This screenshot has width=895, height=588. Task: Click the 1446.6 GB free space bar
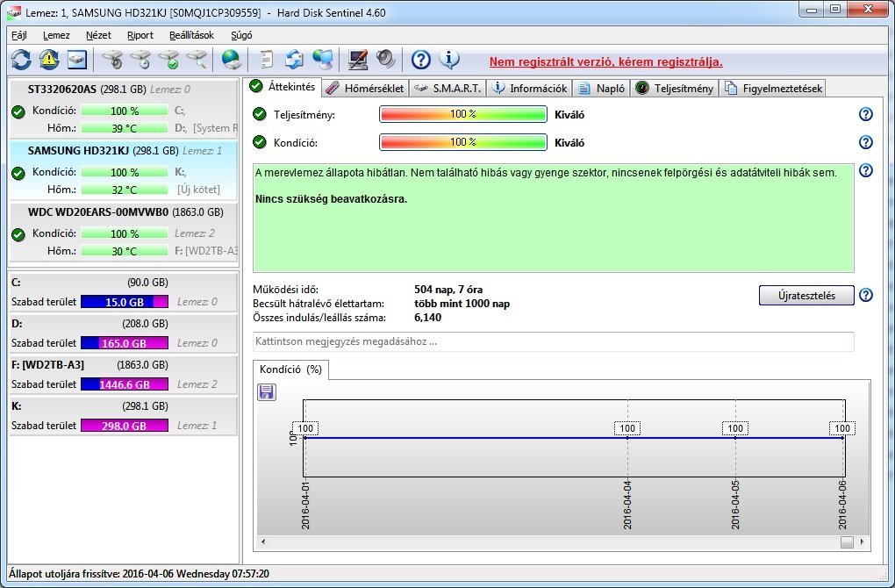coord(125,384)
